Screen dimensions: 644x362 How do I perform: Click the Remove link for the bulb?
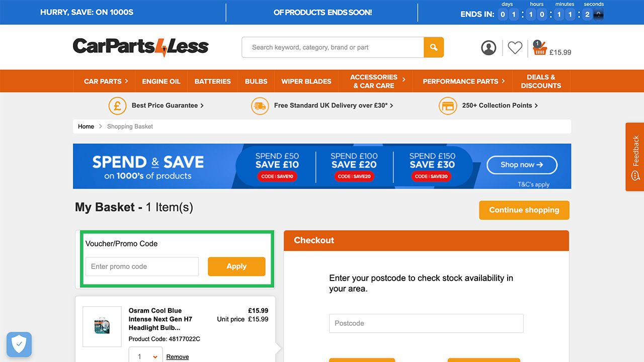pos(178,357)
